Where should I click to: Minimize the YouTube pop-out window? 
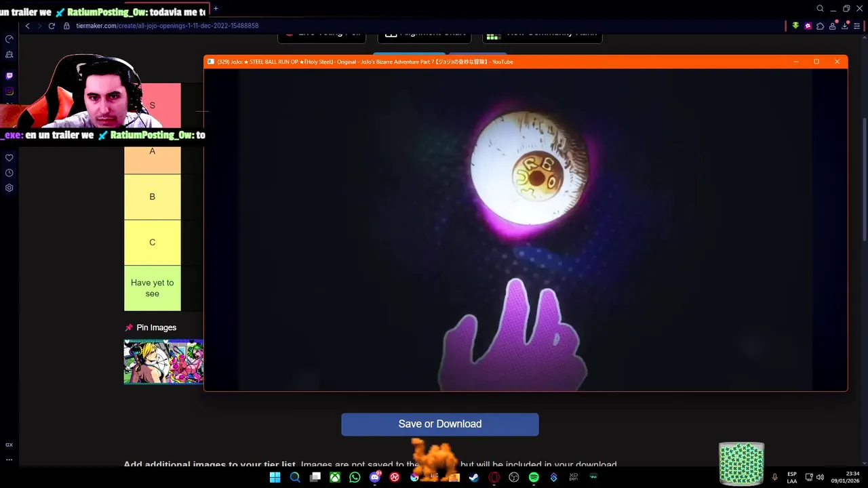(796, 62)
